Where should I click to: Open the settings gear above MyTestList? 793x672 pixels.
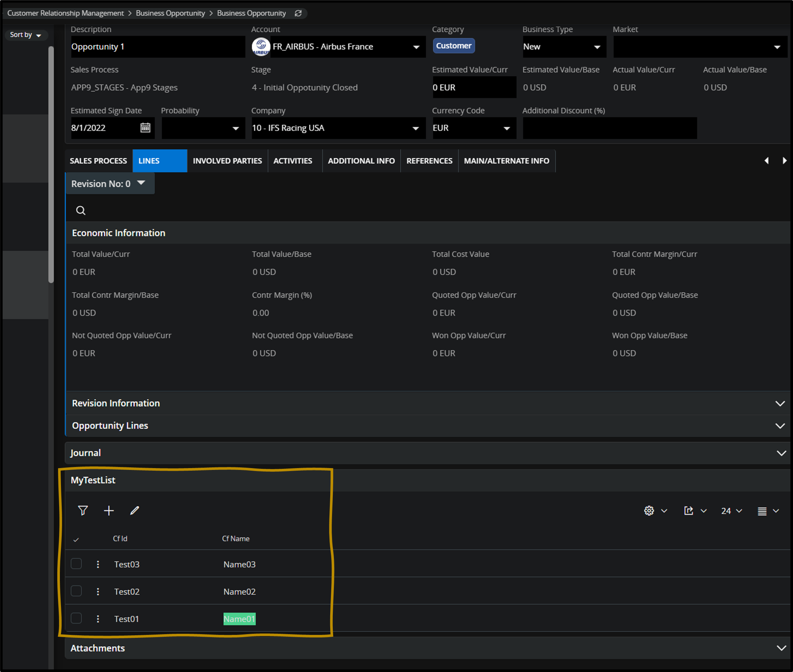click(649, 510)
